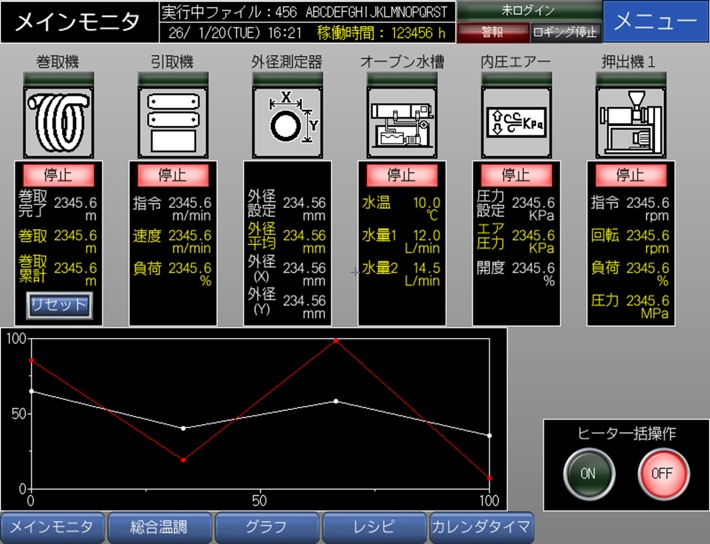Switch to the メインモニタ tab

tap(53, 527)
